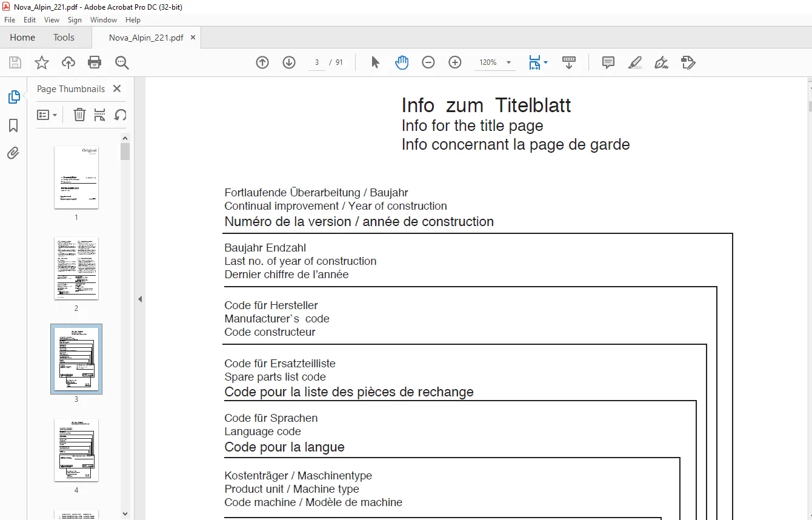Image resolution: width=812 pixels, height=520 pixels.
Task: Click the text 'Manufacturer`s code'
Action: tap(277, 319)
